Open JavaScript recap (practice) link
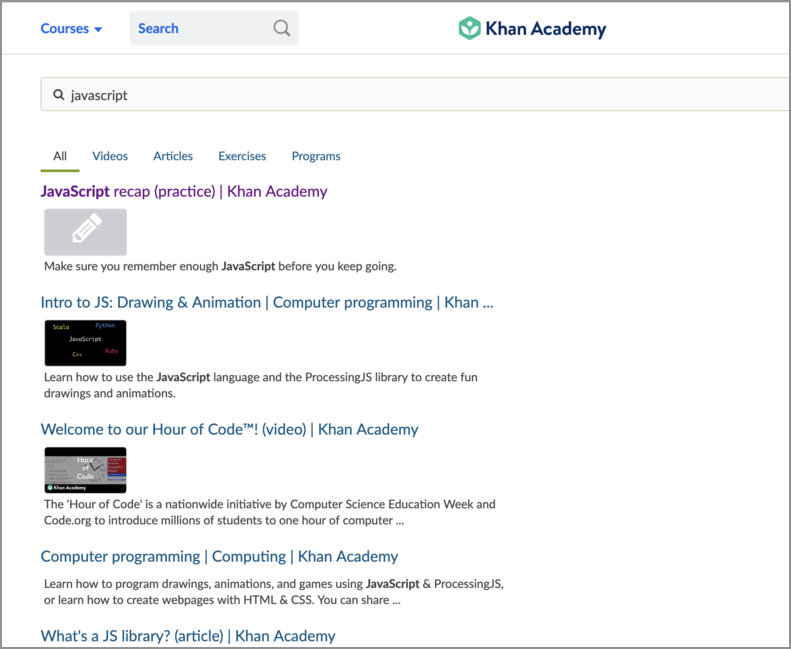 coord(184,191)
